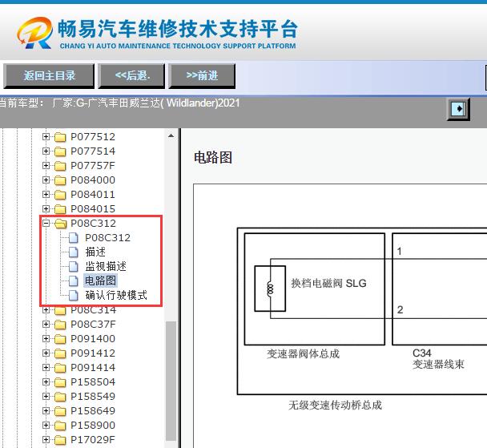Click the P158900 folder icon
The width and height of the screenshot is (487, 448).
(x=60, y=426)
